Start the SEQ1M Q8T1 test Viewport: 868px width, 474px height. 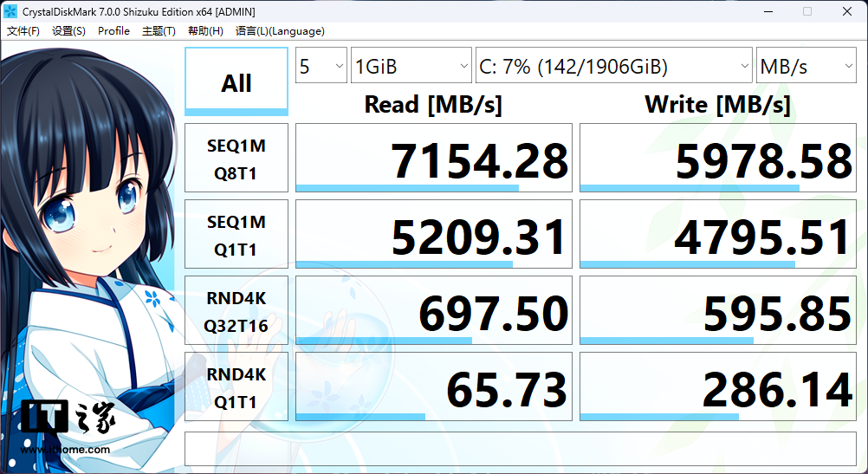click(x=236, y=159)
